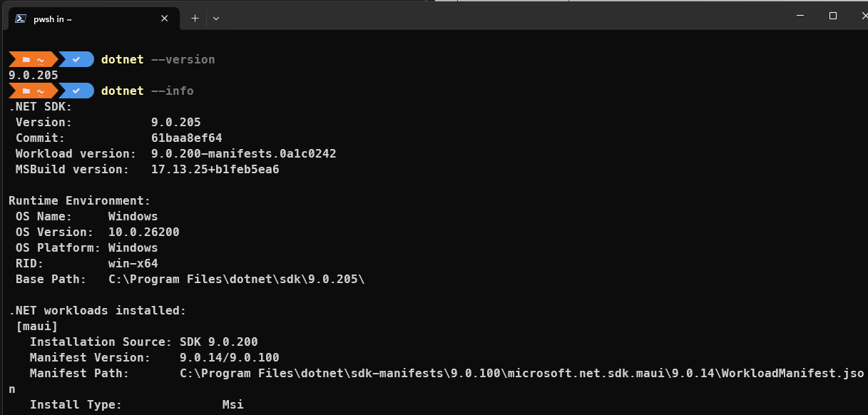The width and height of the screenshot is (868, 415).
Task: Click the Workload version value 9.0.200-manifests.0a1c0242
Action: 243,154
